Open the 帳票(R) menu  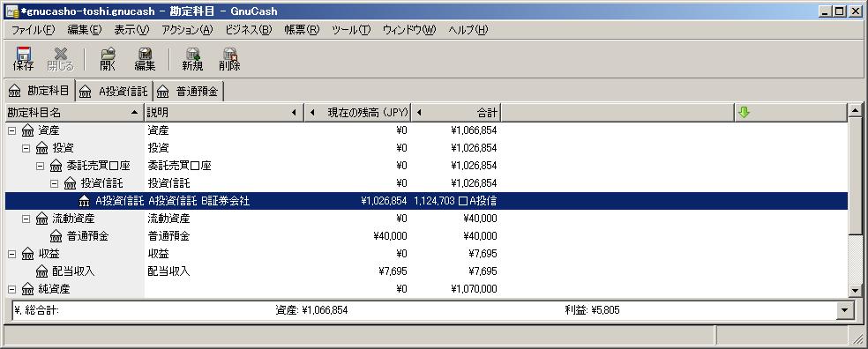click(302, 30)
